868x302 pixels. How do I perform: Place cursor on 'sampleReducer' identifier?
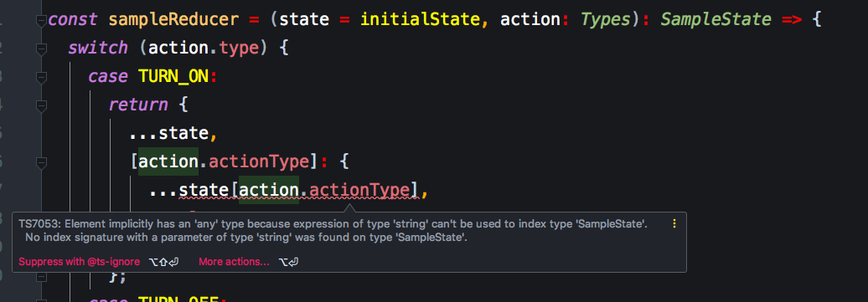point(173,20)
